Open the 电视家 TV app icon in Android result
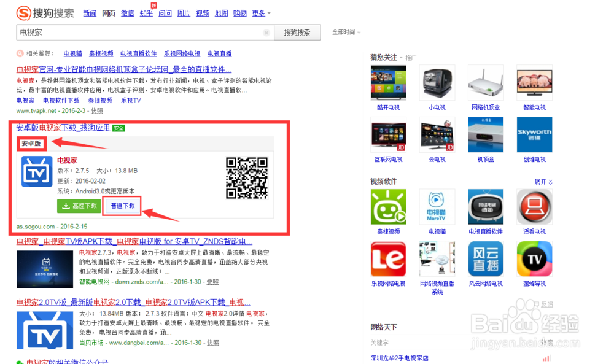The width and height of the screenshot is (614, 364). point(37,171)
